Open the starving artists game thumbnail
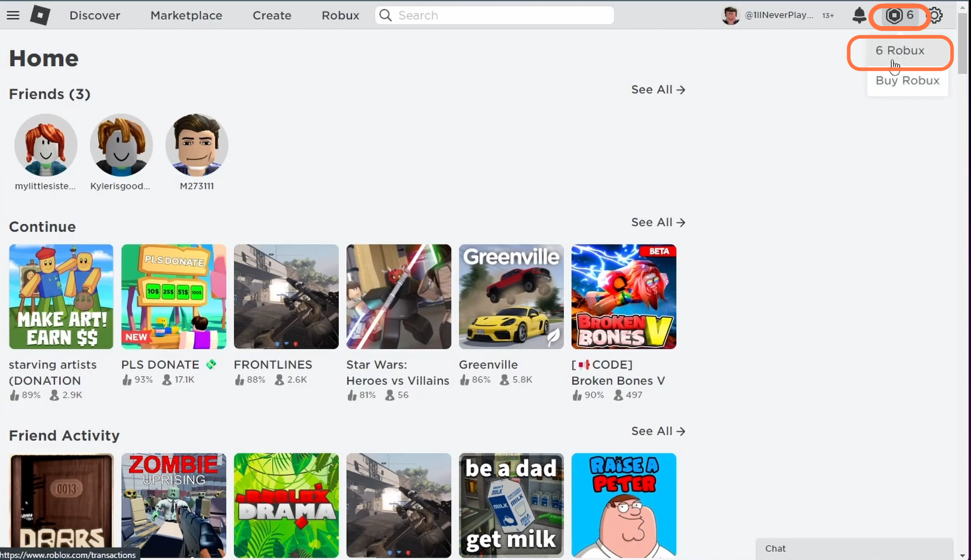 coord(61,296)
